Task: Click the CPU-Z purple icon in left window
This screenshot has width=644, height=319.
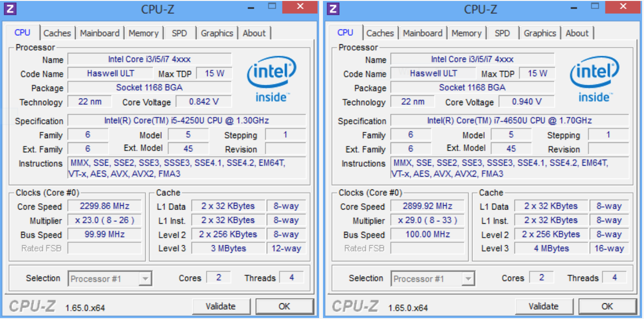Action: [x=11, y=9]
